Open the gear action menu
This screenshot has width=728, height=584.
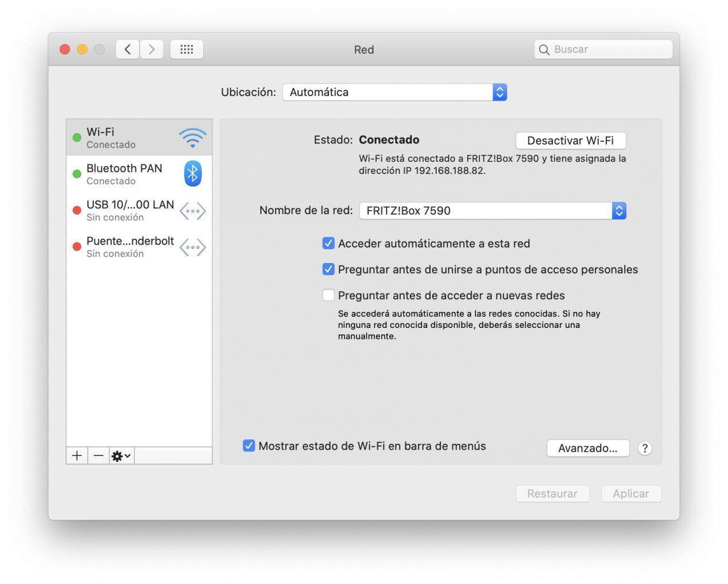click(121, 455)
